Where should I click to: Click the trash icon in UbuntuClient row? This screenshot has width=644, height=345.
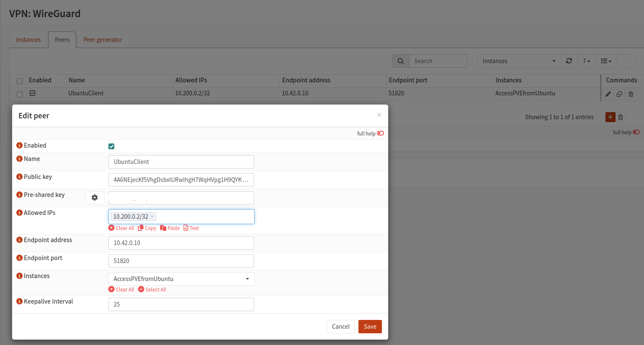[x=631, y=94]
